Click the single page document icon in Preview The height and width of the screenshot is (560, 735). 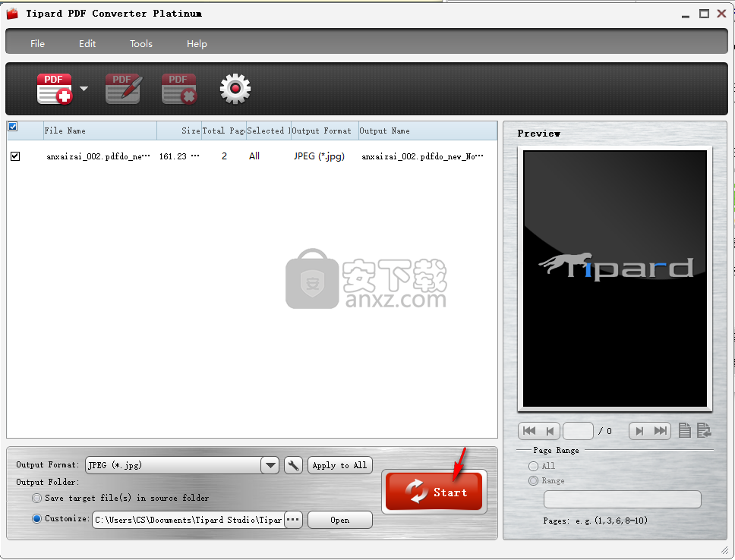pyautogui.click(x=685, y=431)
